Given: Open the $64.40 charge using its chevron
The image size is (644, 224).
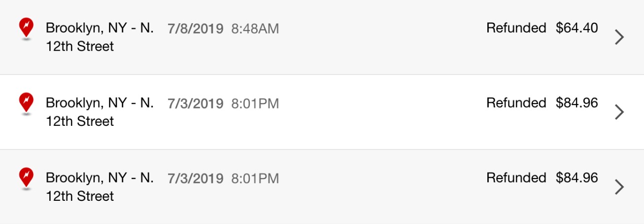Looking at the screenshot, I should click(x=620, y=37).
